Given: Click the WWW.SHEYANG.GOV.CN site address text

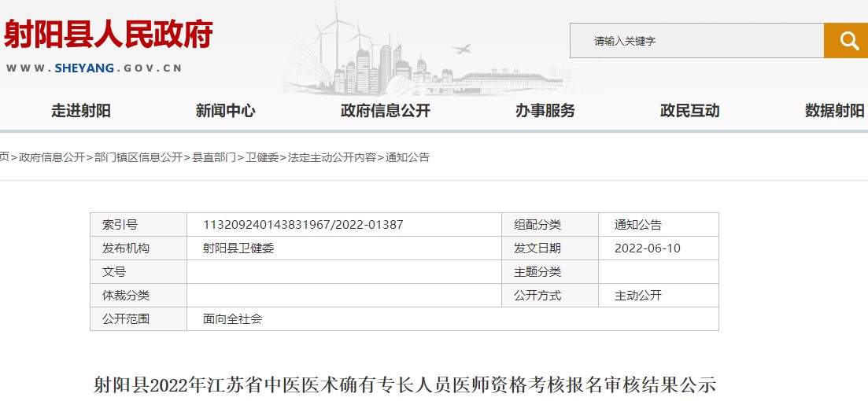Looking at the screenshot, I should [94, 68].
